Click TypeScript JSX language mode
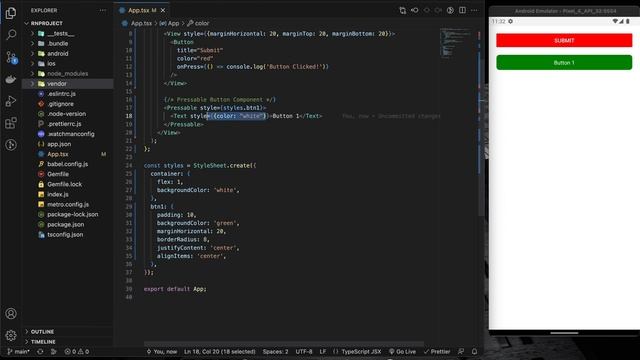 pyautogui.click(x=357, y=351)
